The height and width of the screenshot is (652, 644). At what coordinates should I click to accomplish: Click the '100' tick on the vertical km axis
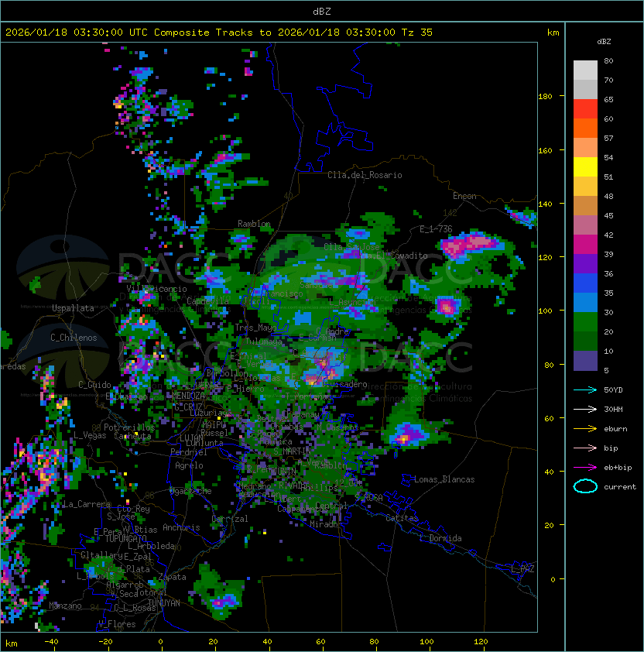(545, 311)
